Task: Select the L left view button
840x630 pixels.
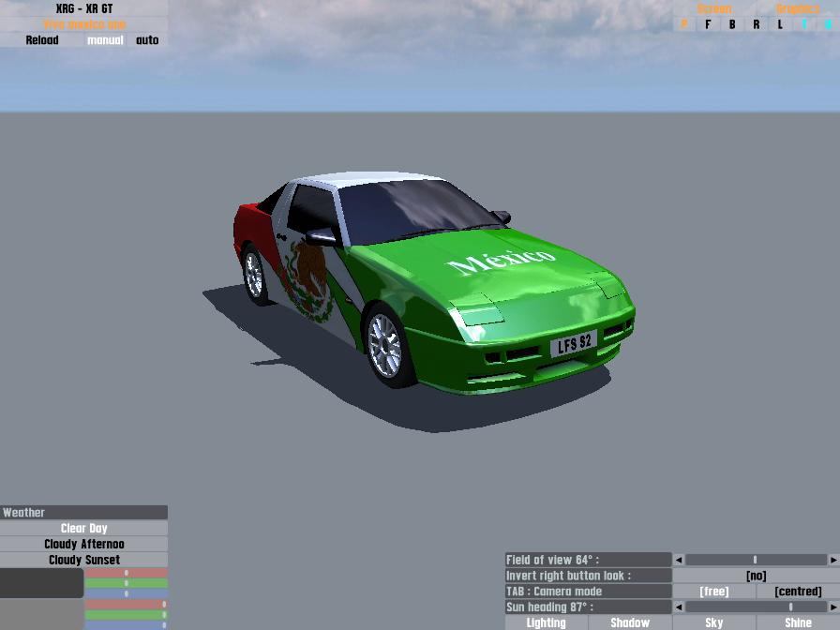Action: 780,24
